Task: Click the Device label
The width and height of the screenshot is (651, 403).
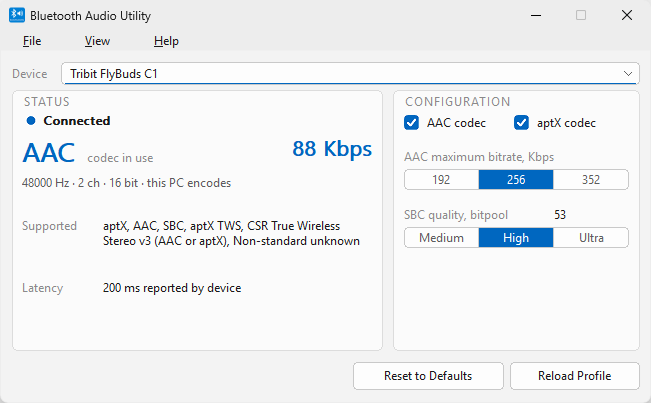Action: point(29,74)
